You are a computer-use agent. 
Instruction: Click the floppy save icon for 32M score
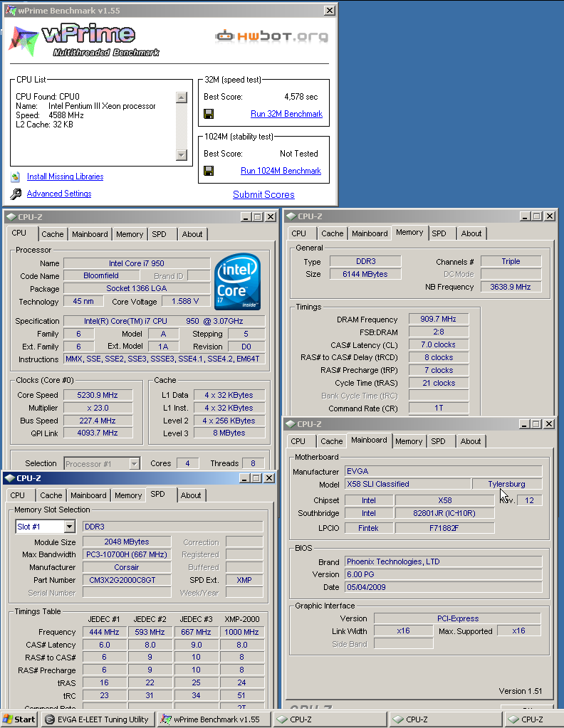pyautogui.click(x=209, y=114)
